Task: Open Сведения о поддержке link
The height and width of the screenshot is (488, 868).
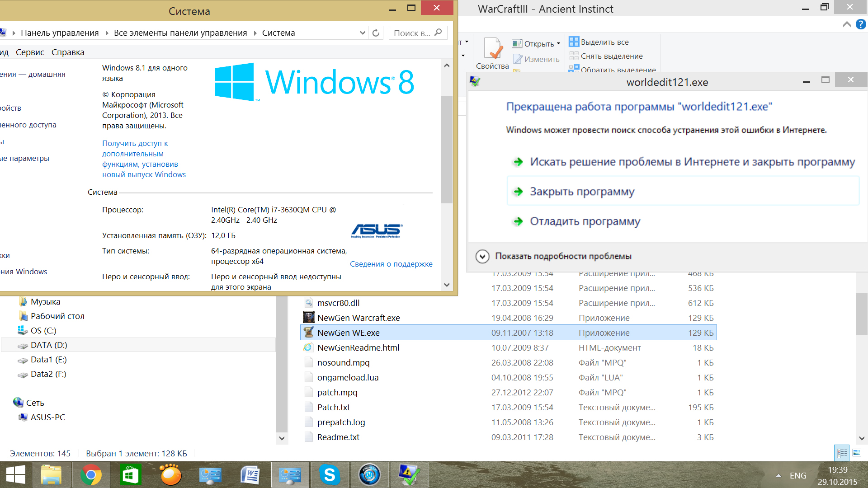Action: pyautogui.click(x=391, y=264)
